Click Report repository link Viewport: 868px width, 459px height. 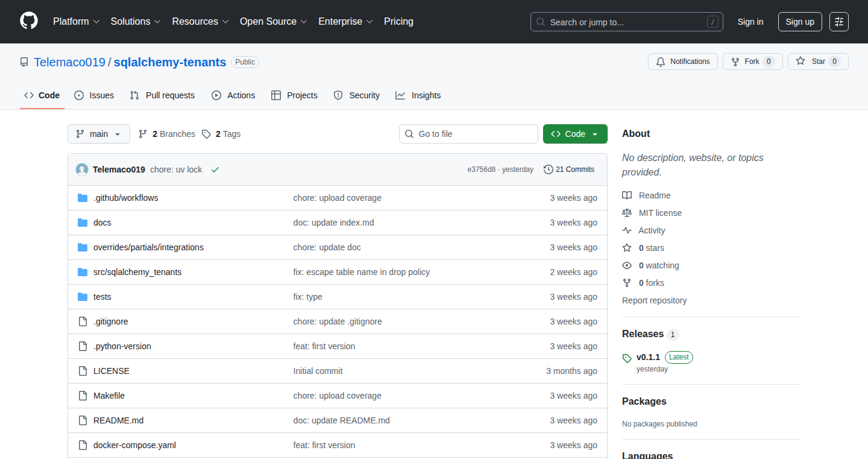click(x=655, y=300)
